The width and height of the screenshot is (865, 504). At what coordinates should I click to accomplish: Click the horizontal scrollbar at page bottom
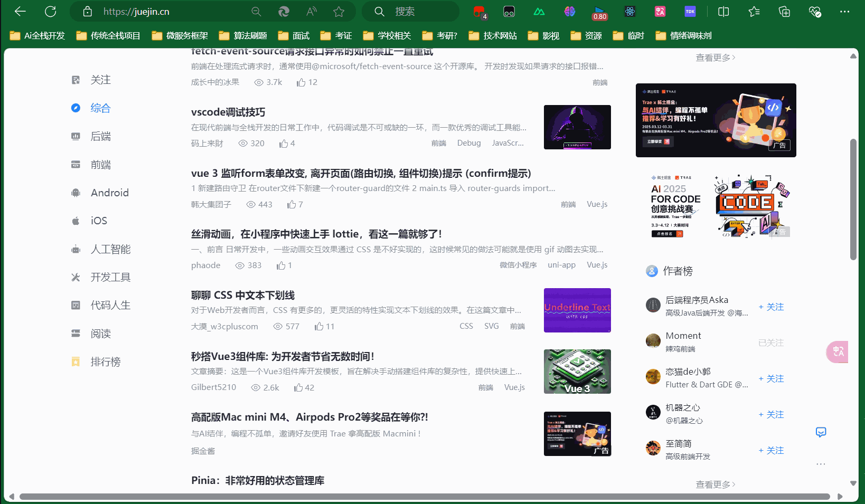[x=425, y=497]
